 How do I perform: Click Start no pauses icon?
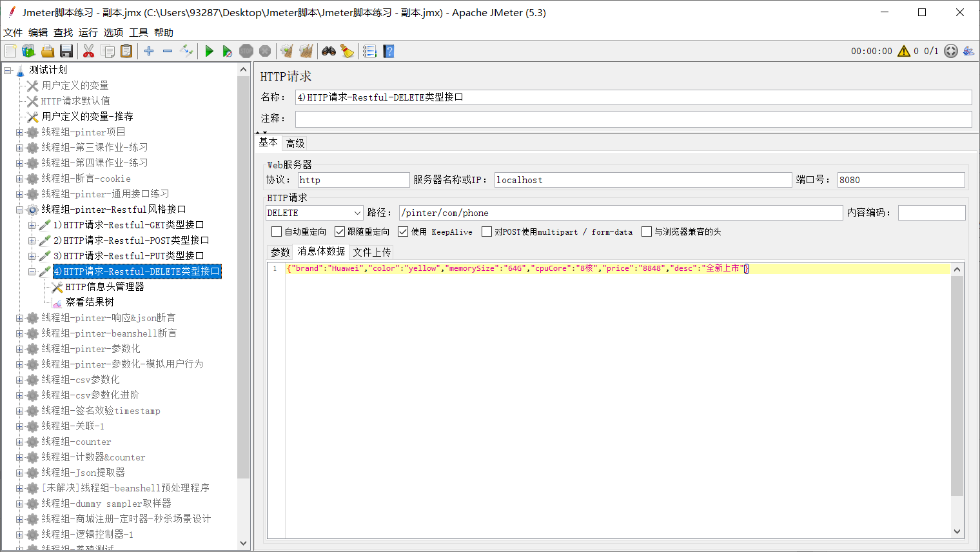tap(228, 51)
